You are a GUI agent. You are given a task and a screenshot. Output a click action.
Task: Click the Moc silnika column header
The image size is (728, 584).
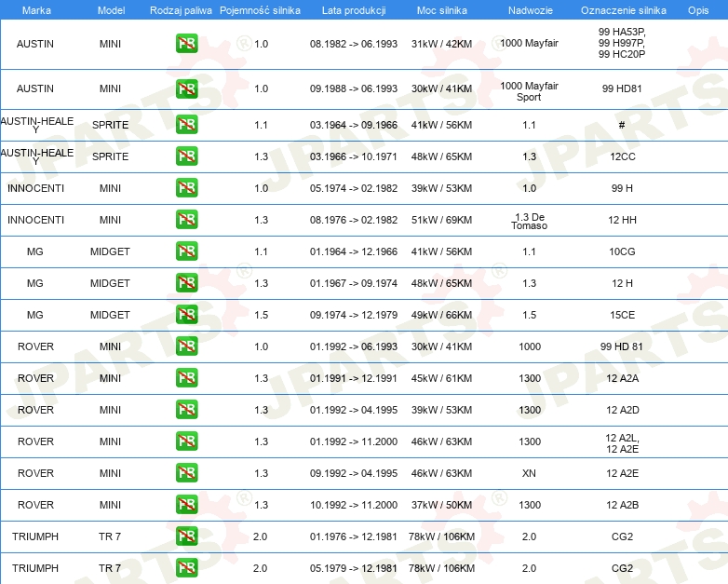point(442,10)
